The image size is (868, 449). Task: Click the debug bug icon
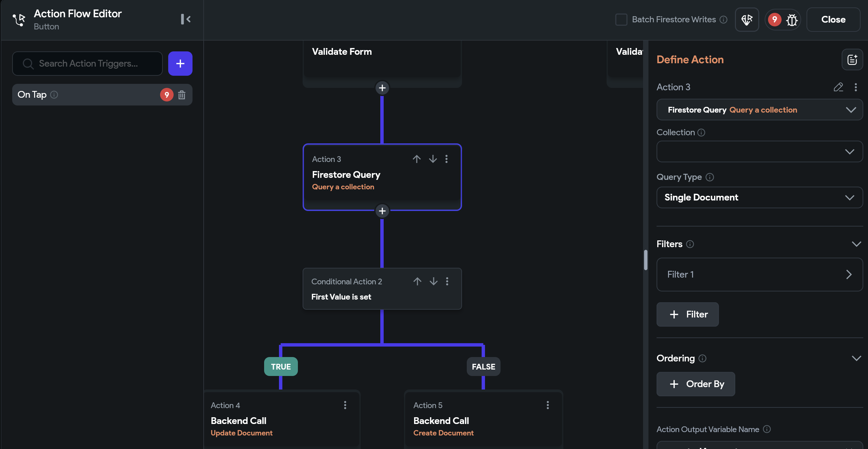[x=792, y=20]
